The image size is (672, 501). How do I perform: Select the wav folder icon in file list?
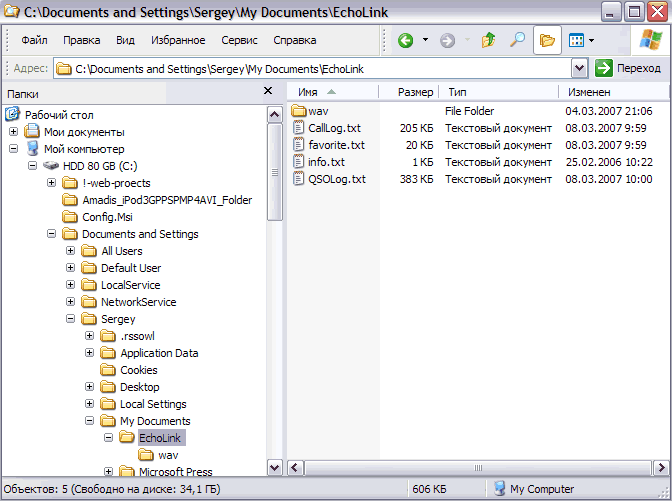tap(299, 111)
